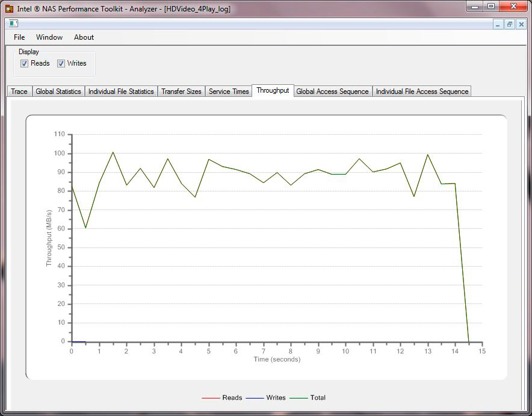Go to the Service Times tab
This screenshot has height=416, width=532.
tap(229, 92)
